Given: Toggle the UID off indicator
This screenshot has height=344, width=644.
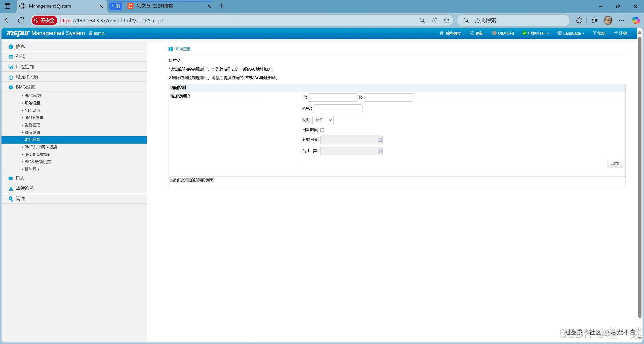Looking at the screenshot, I should [x=503, y=33].
